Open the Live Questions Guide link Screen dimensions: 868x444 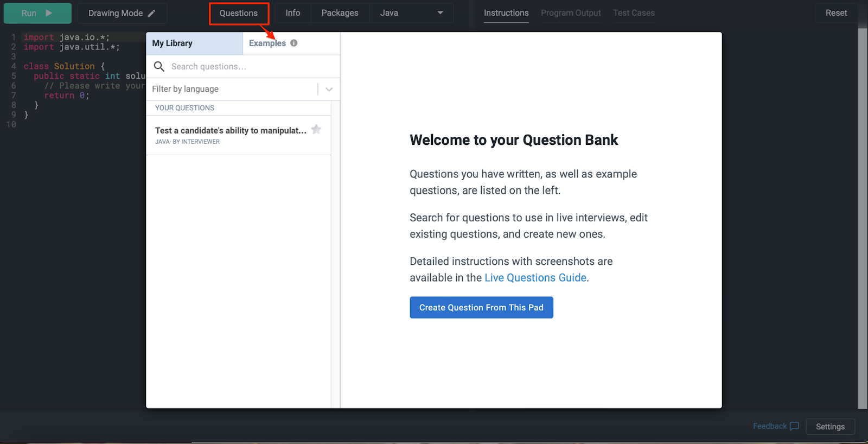535,278
